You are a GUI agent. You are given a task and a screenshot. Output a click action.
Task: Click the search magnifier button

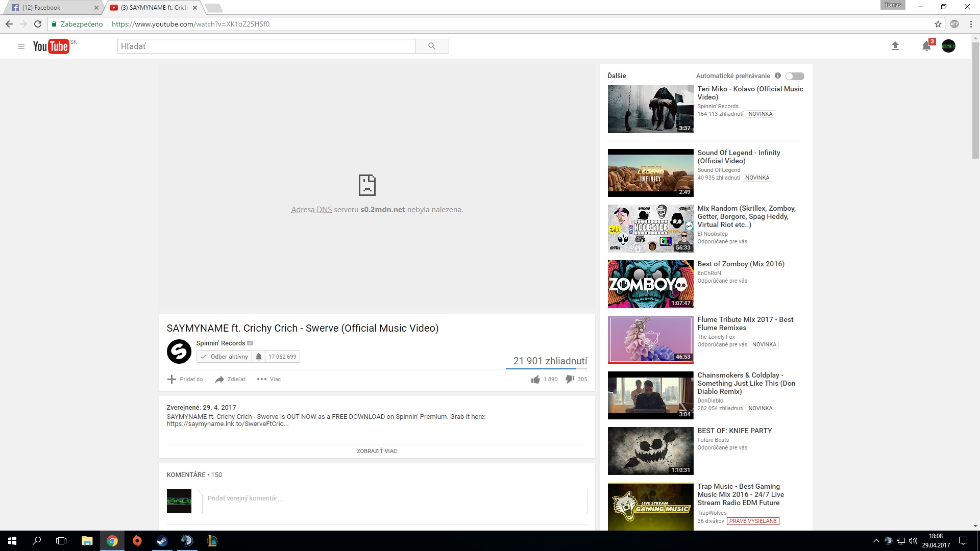click(432, 46)
